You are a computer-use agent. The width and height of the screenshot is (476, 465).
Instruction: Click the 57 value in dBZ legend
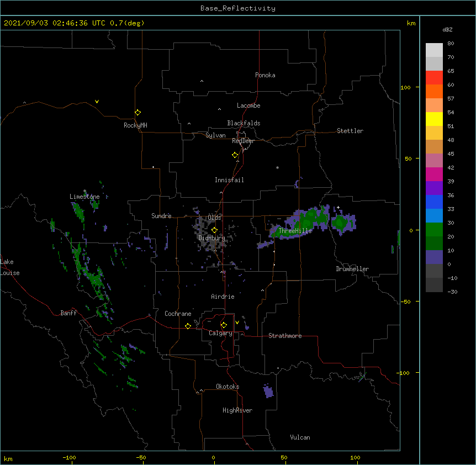451,98
